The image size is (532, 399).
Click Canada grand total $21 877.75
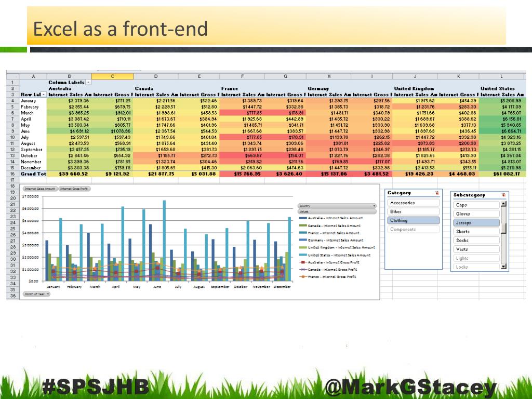pos(156,174)
